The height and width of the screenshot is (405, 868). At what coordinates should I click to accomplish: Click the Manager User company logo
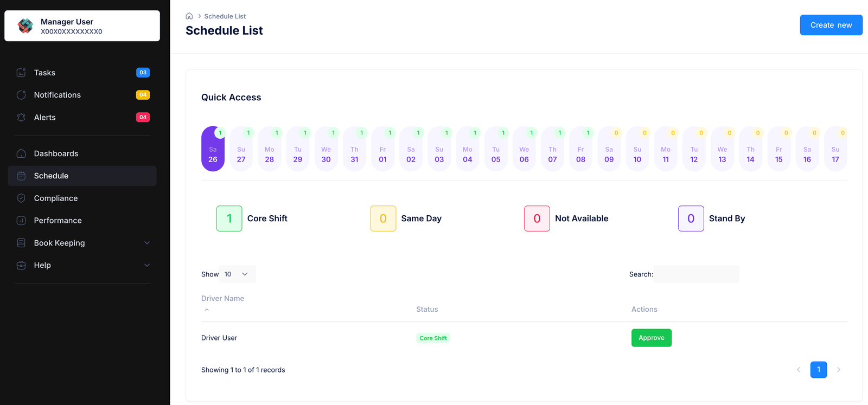[x=24, y=25]
